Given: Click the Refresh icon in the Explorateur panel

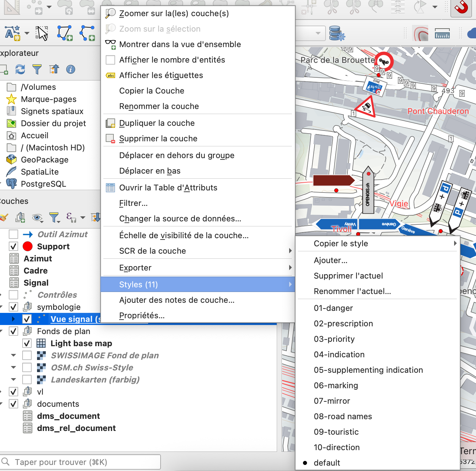Looking at the screenshot, I should pos(20,69).
